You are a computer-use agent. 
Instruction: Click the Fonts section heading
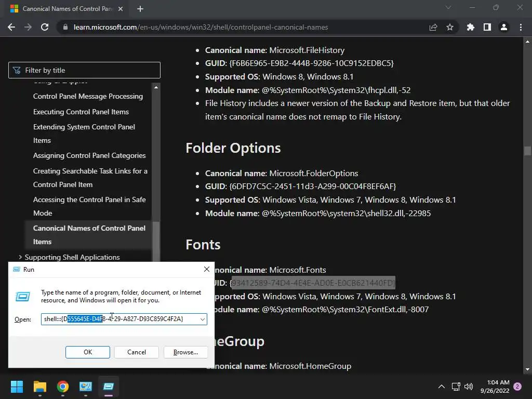coord(203,245)
